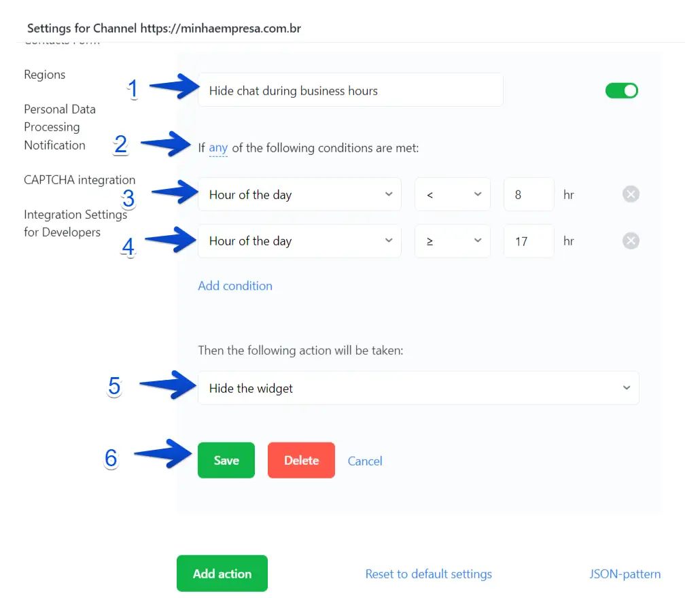Click the Cancel link
Image resolution: width=700 pixels, height=598 pixels.
tap(365, 461)
